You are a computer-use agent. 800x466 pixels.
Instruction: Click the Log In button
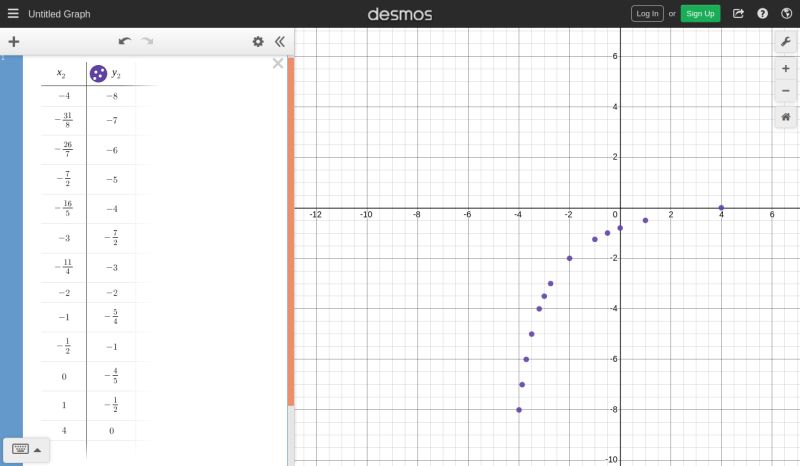coord(647,14)
